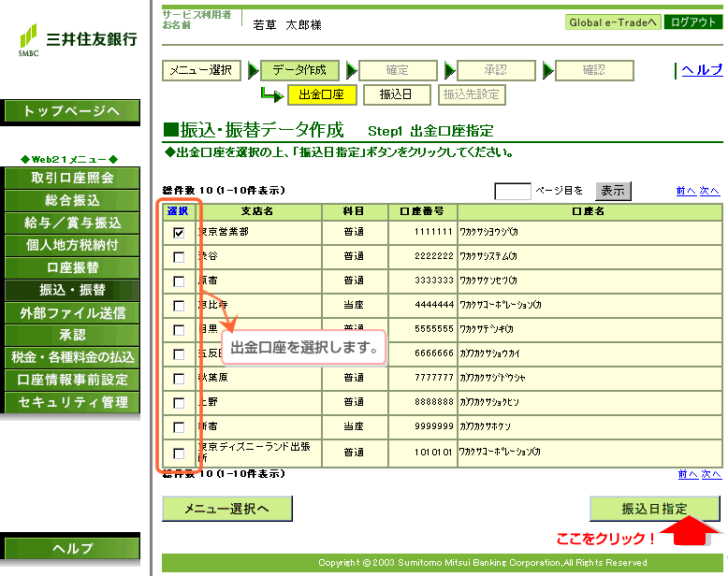Click lower 前へ link
Screen dimensions: 728x576
click(x=688, y=474)
